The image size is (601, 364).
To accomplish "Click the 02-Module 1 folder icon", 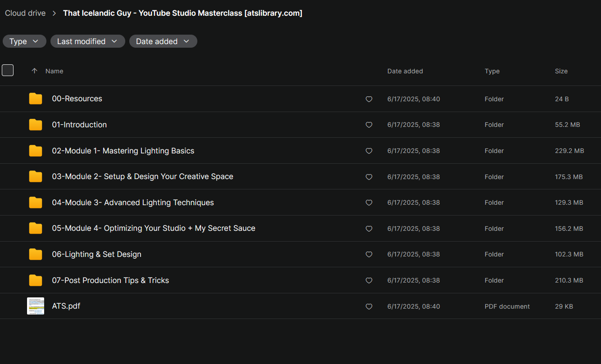I will coord(36,151).
